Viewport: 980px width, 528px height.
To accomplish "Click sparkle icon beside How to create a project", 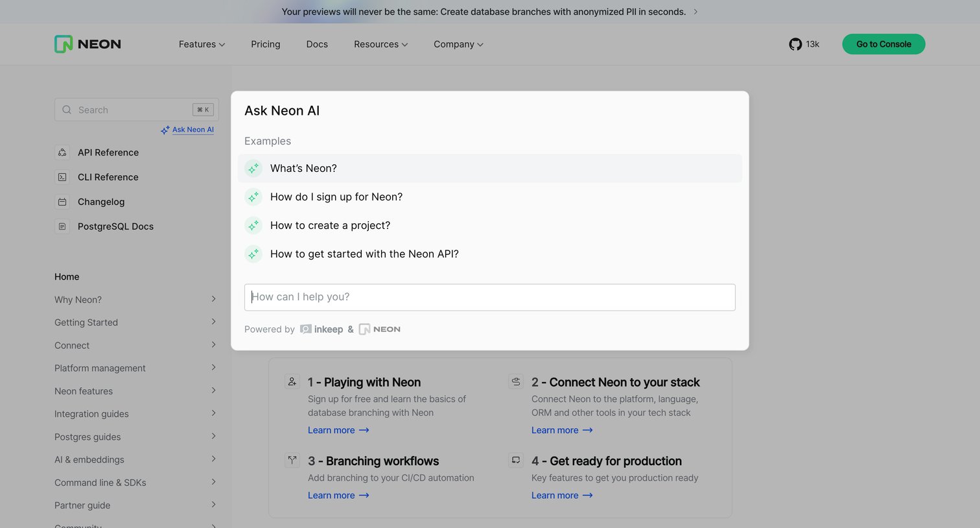I will [x=253, y=225].
